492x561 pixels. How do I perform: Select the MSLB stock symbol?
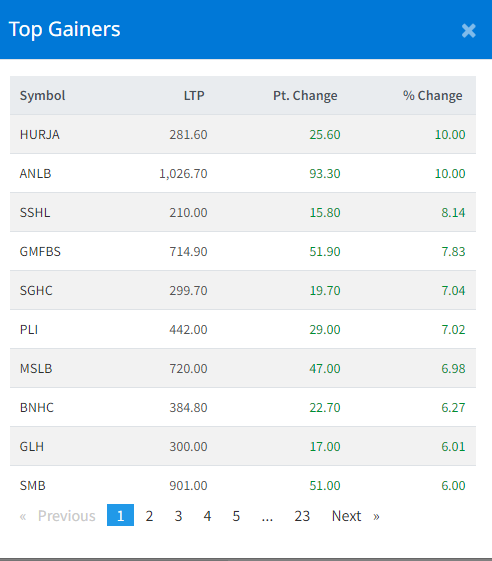(36, 369)
